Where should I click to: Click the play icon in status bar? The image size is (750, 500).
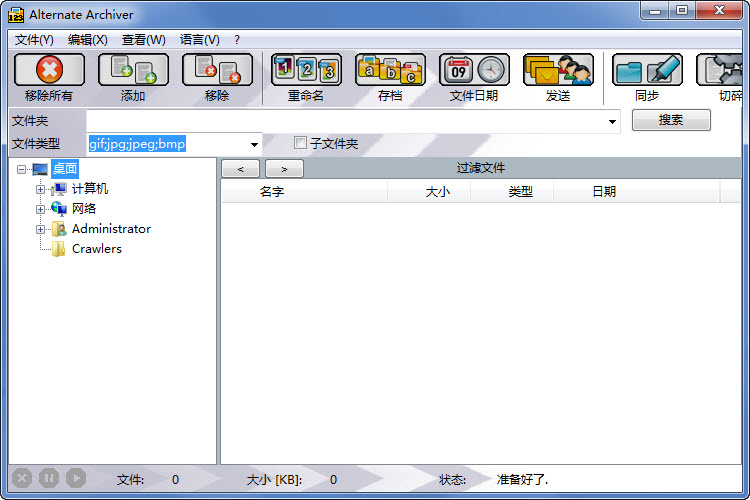(x=76, y=478)
